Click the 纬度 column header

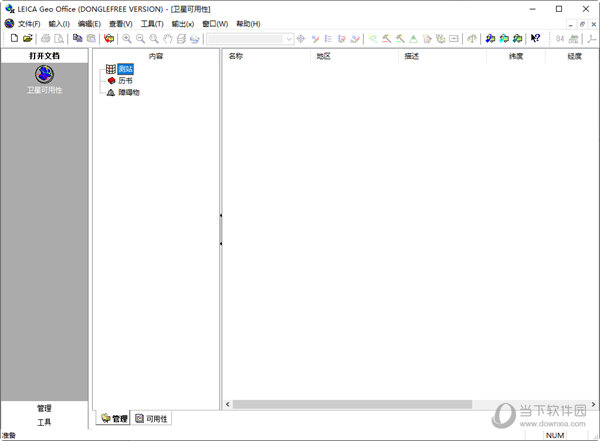pos(516,56)
